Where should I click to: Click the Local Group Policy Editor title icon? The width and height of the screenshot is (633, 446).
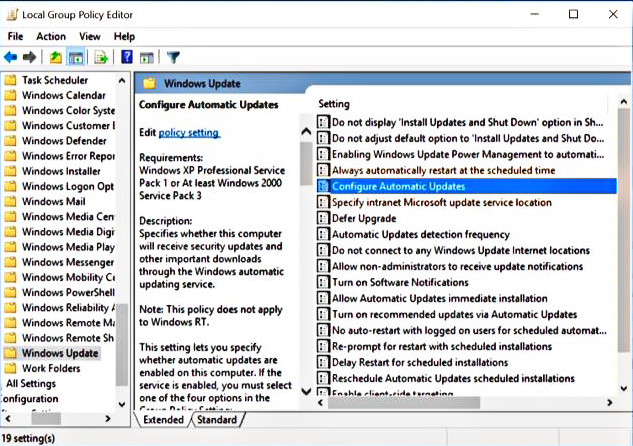(12, 15)
